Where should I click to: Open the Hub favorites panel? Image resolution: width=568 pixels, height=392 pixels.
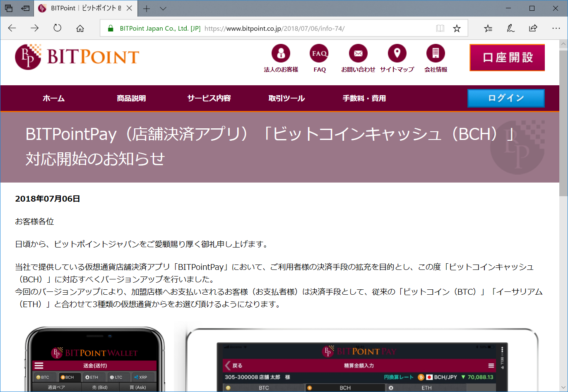(x=488, y=28)
